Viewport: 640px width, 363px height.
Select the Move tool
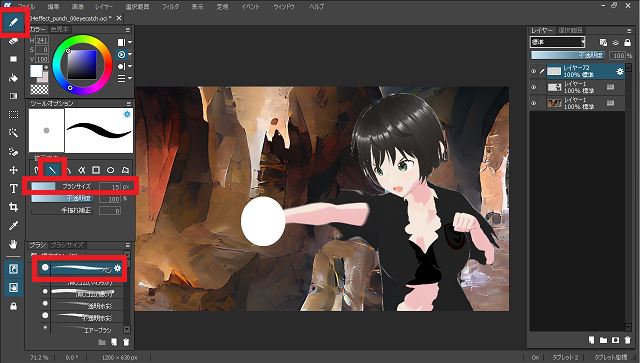tap(13, 170)
